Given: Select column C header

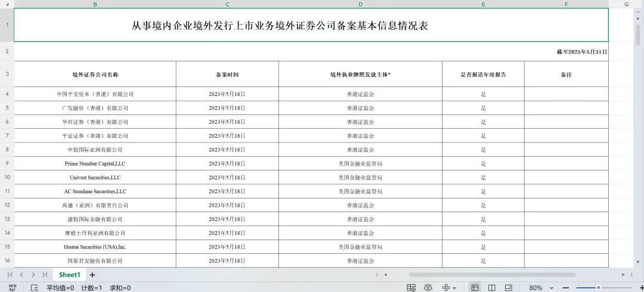Looking at the screenshot, I should pyautogui.click(x=227, y=4).
